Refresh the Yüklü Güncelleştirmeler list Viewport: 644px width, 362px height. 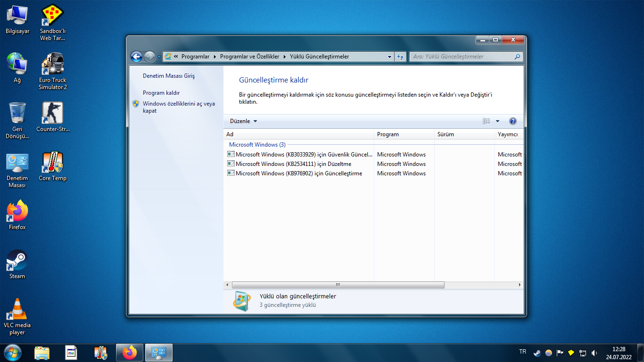pos(400,57)
